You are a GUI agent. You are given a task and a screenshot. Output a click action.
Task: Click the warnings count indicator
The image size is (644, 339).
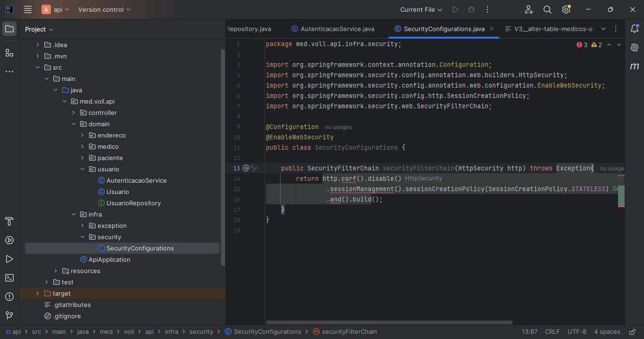pyautogui.click(x=596, y=45)
